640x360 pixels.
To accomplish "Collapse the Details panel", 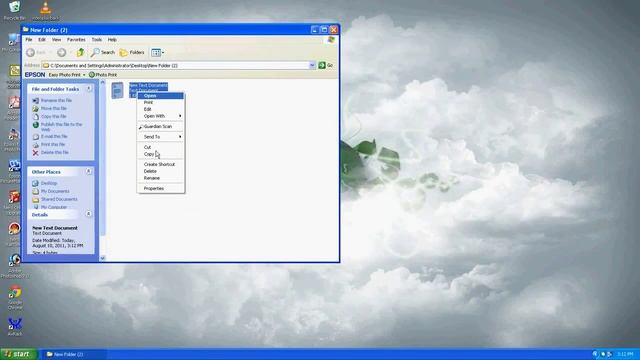I will coord(89,214).
